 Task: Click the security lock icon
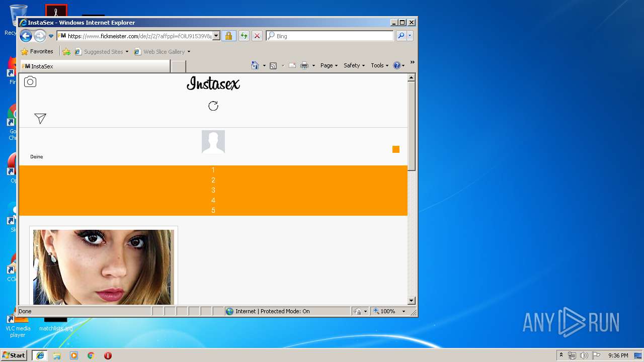pyautogui.click(x=228, y=36)
